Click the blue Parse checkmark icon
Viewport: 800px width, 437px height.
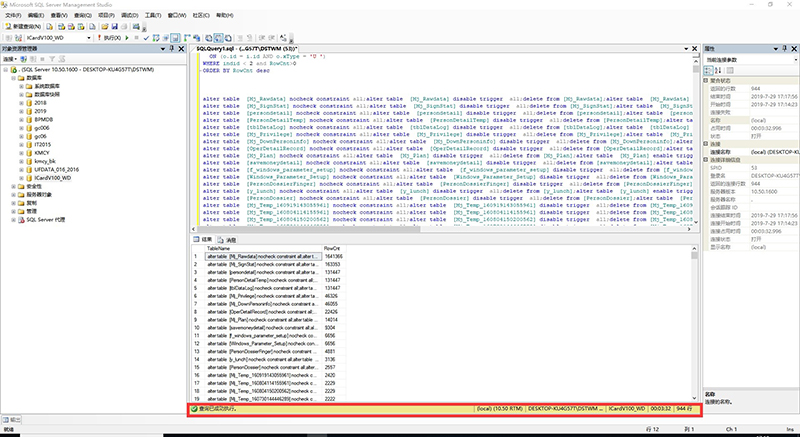[x=146, y=38]
